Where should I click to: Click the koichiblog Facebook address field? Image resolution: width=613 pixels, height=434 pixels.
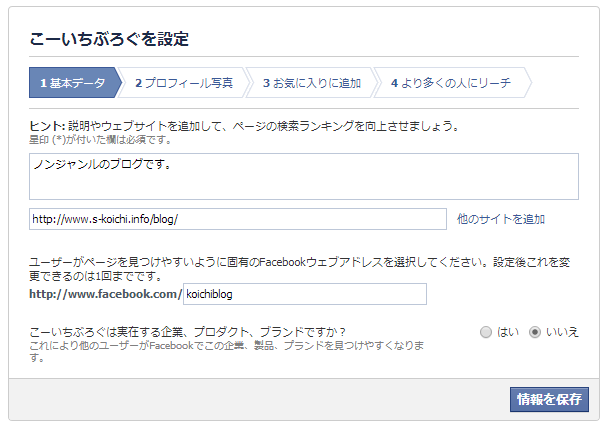305,294
